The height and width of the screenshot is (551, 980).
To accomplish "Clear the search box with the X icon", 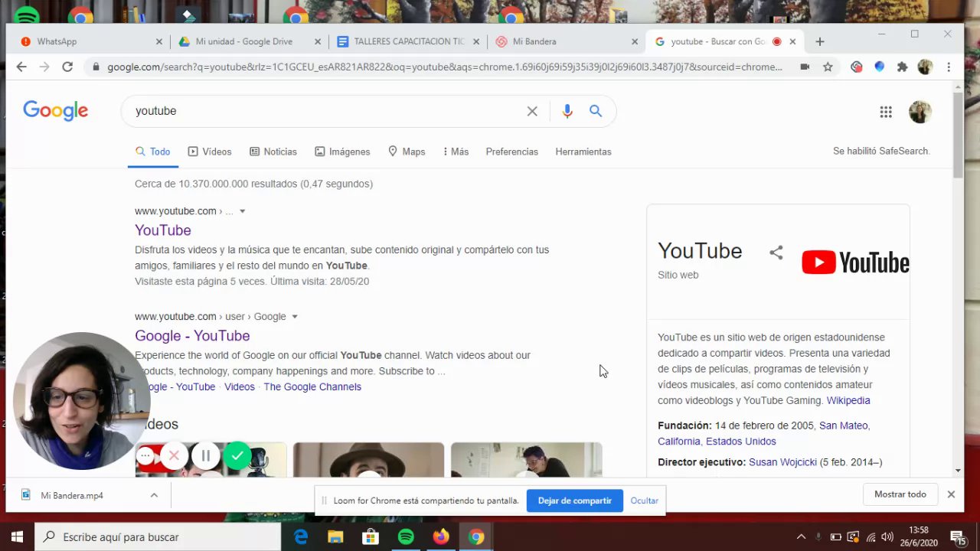I will coord(532,111).
